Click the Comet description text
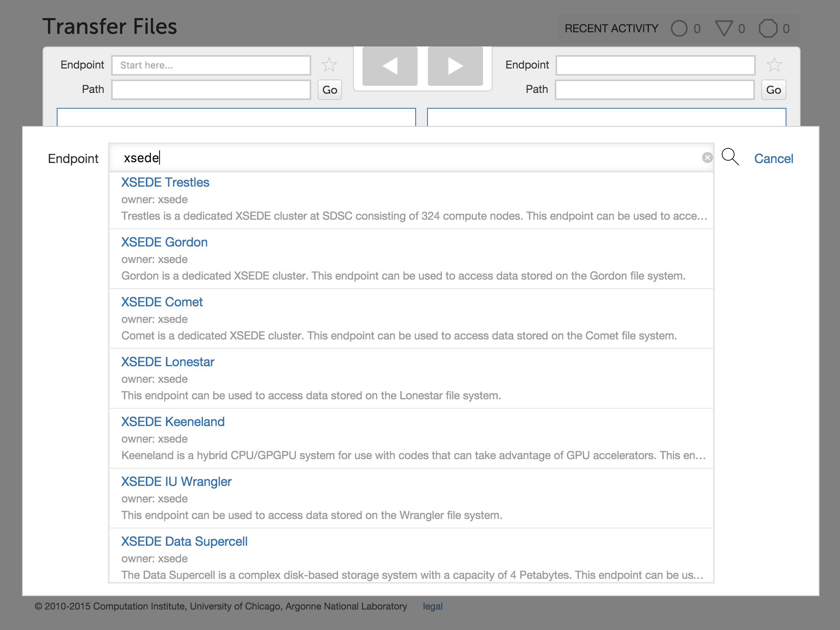 click(399, 336)
